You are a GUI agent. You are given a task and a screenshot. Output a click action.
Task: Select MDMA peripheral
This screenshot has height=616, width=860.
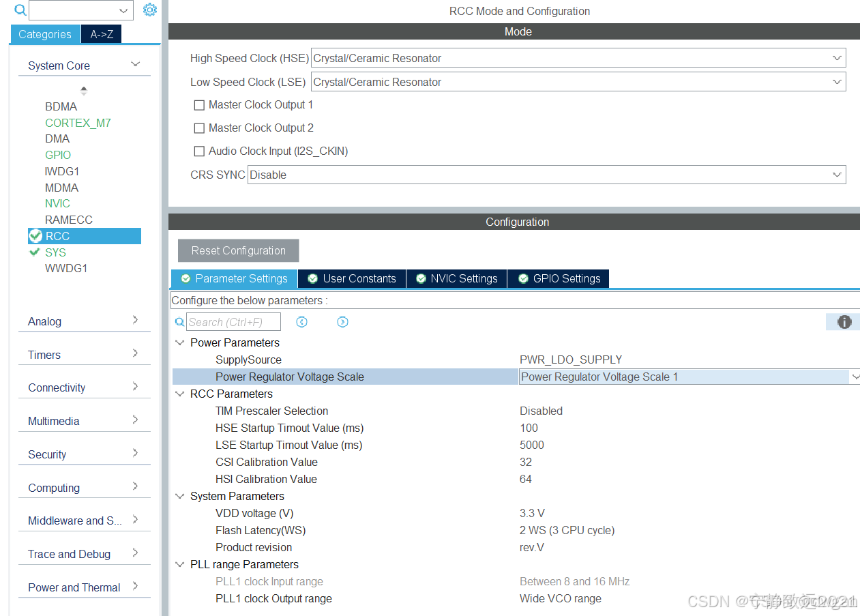61,188
